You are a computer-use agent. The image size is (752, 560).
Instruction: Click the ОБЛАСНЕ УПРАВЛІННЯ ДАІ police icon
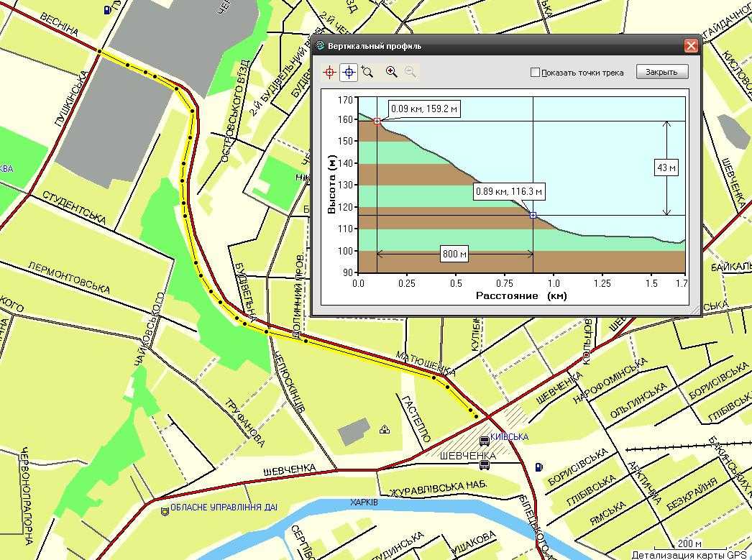point(165,512)
